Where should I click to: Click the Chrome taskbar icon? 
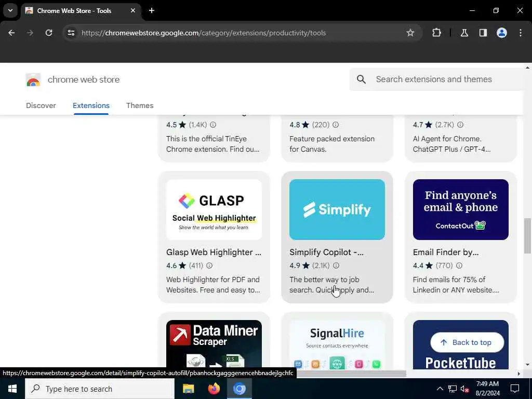click(x=239, y=389)
